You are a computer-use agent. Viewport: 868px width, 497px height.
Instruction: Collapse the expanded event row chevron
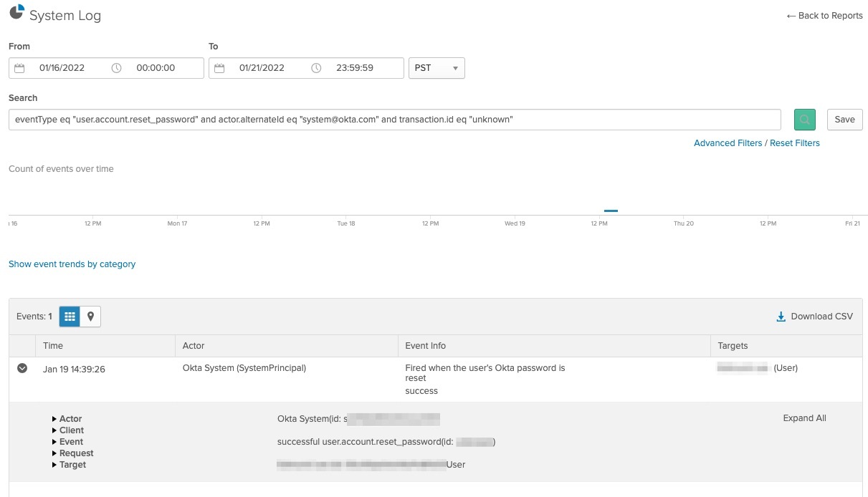[22, 367]
